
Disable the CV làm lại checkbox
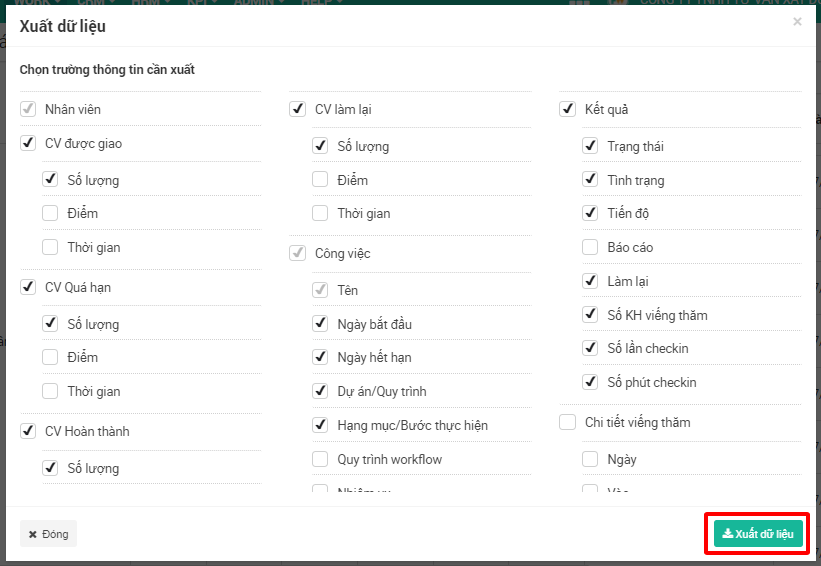298,109
